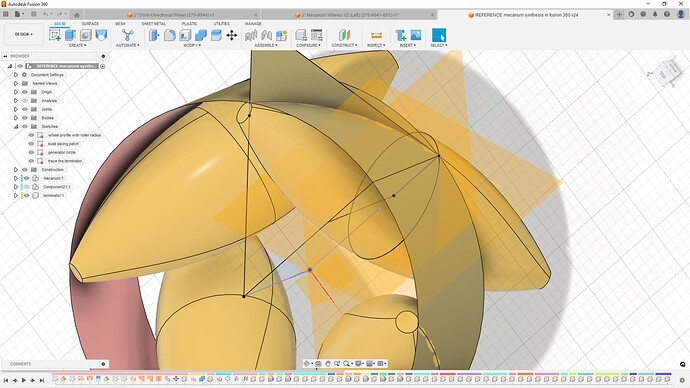
Task: Open the Sheet Metal tab
Action: pos(154,24)
